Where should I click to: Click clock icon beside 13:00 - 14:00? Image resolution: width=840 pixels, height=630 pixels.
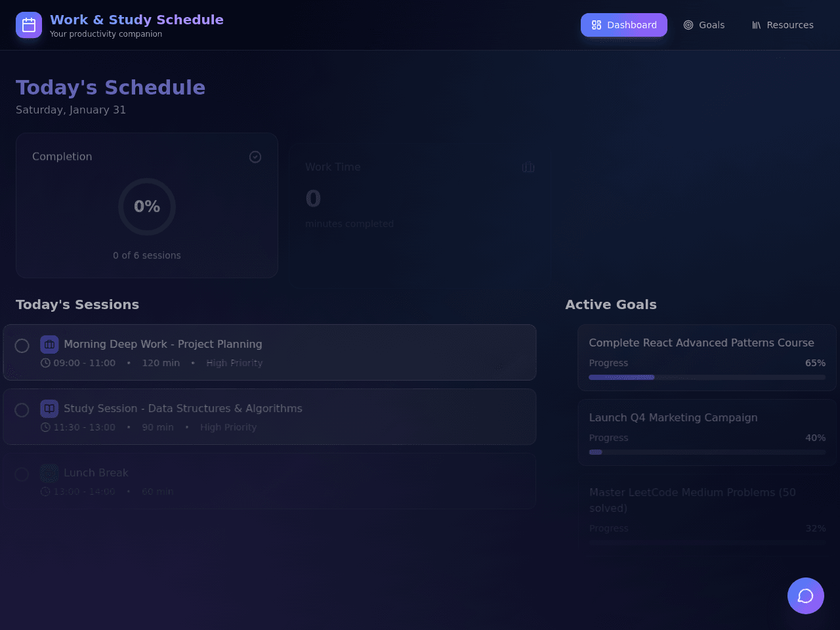click(45, 492)
